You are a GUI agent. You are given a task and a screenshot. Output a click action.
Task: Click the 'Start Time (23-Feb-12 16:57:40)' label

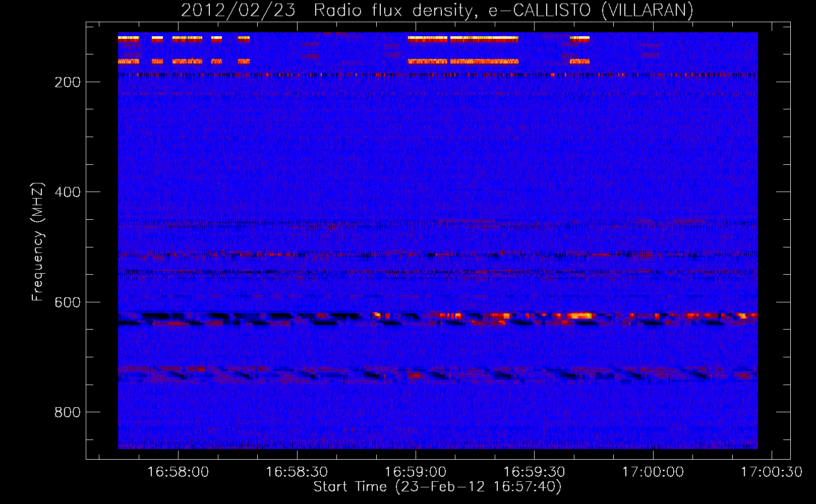point(437,487)
